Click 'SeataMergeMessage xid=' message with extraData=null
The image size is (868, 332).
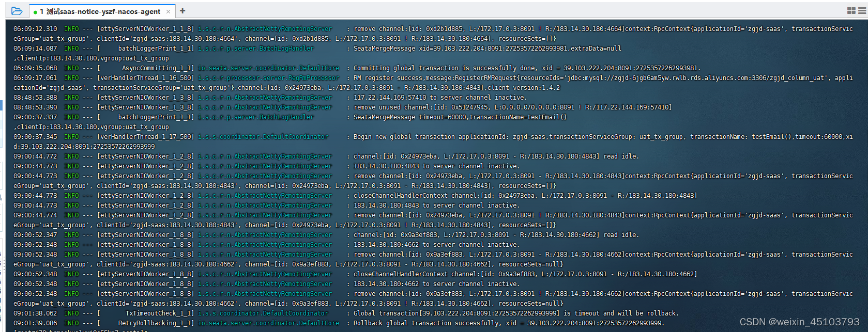coord(488,49)
